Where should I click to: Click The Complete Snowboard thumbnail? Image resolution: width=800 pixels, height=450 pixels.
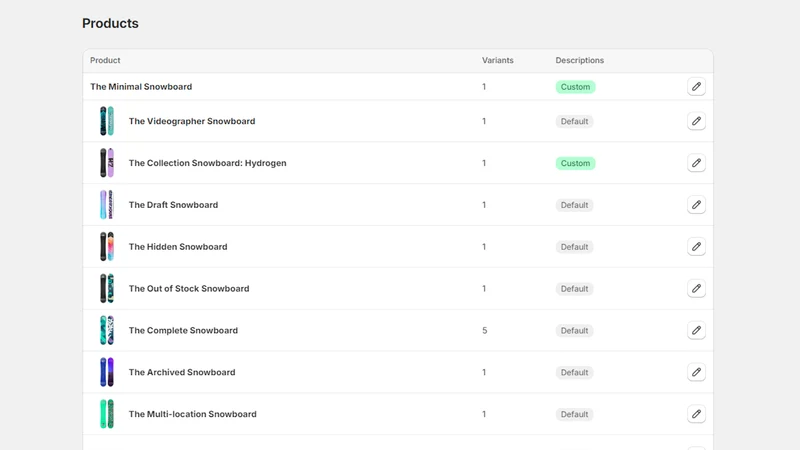(x=107, y=330)
